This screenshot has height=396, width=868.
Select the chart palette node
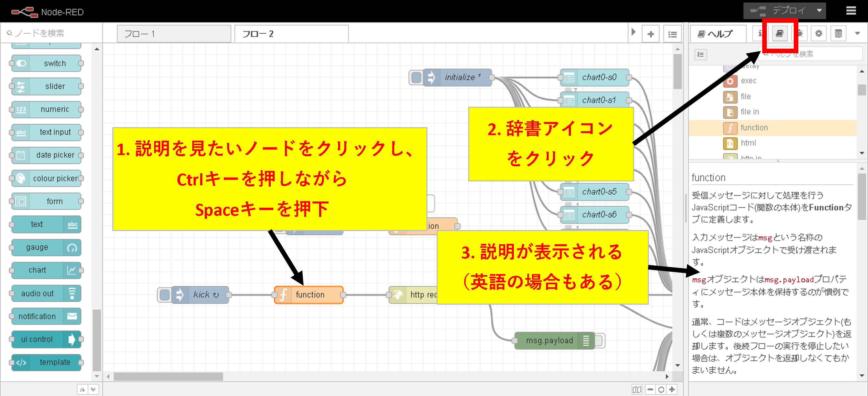point(47,270)
